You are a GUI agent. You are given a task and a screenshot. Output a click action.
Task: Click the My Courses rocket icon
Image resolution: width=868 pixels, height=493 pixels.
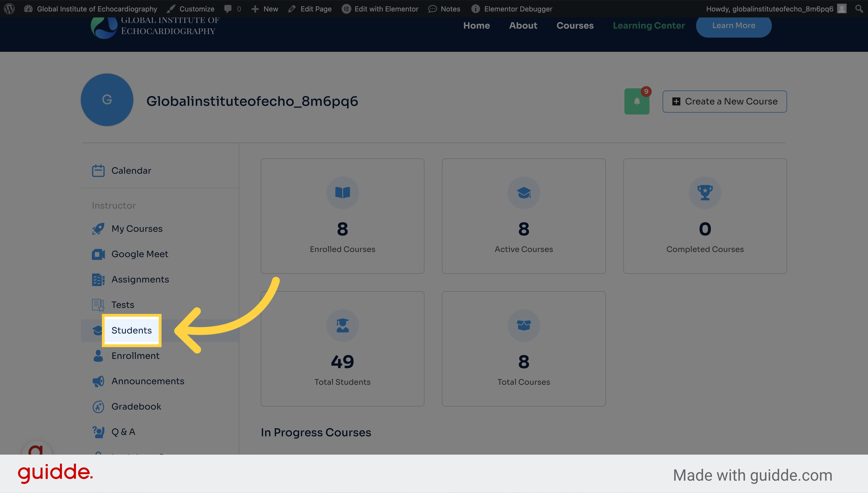[x=98, y=229]
